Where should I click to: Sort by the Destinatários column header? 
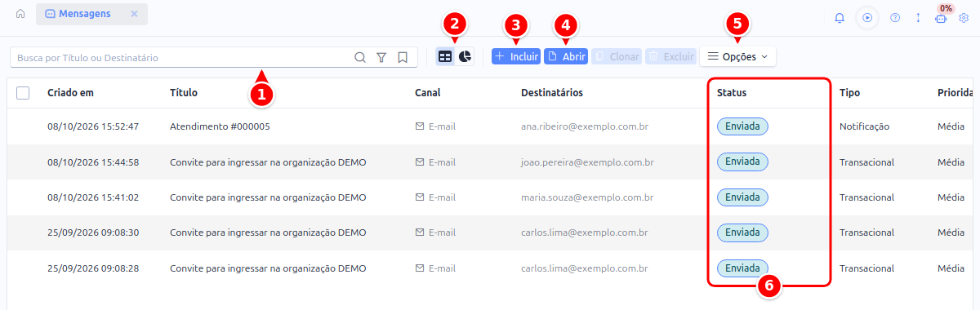tap(552, 93)
